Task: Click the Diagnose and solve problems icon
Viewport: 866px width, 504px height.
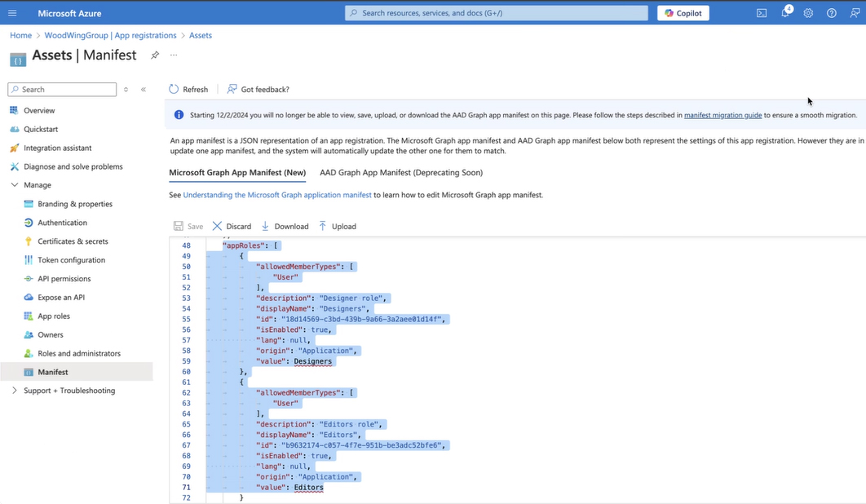Action: (14, 166)
